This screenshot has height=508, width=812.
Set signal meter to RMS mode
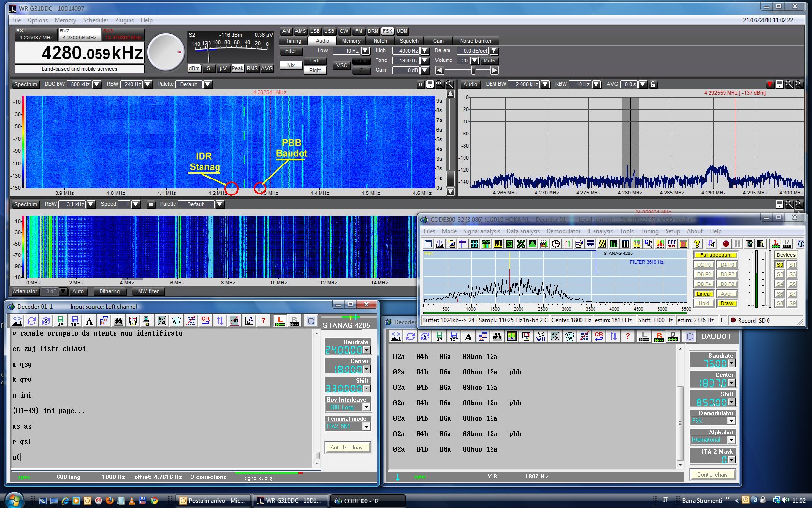point(252,69)
